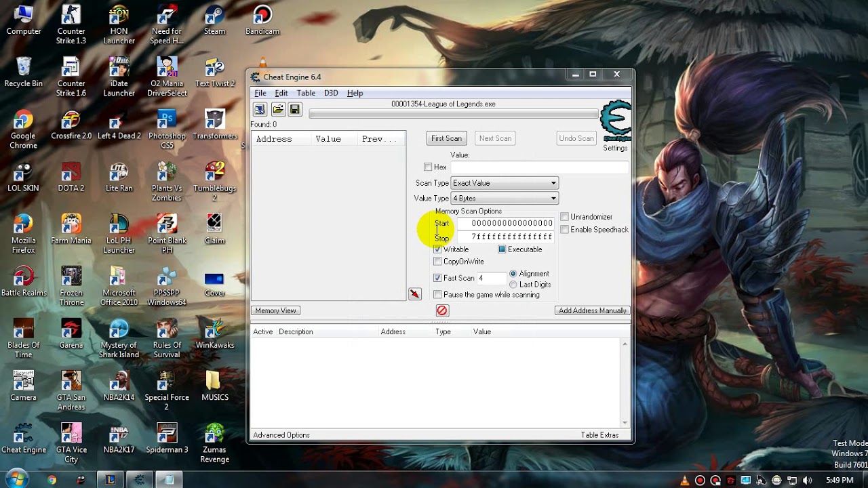The height and width of the screenshot is (488, 868).
Task: Click the red arrow add-to-list icon
Action: [x=415, y=294]
